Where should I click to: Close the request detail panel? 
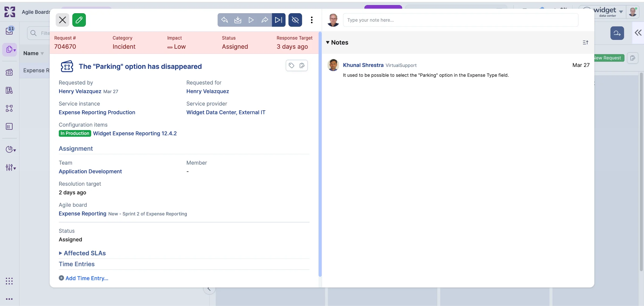click(x=62, y=20)
